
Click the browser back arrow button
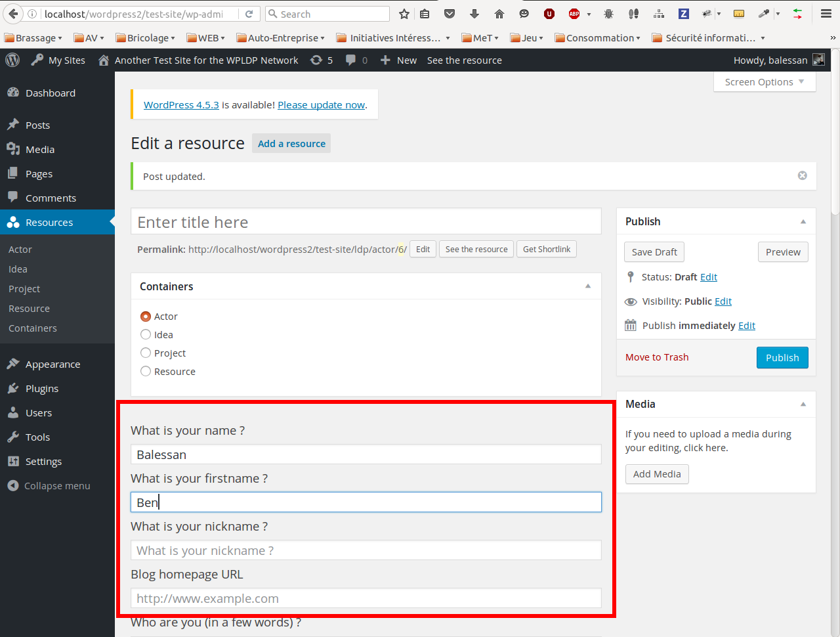(13, 14)
